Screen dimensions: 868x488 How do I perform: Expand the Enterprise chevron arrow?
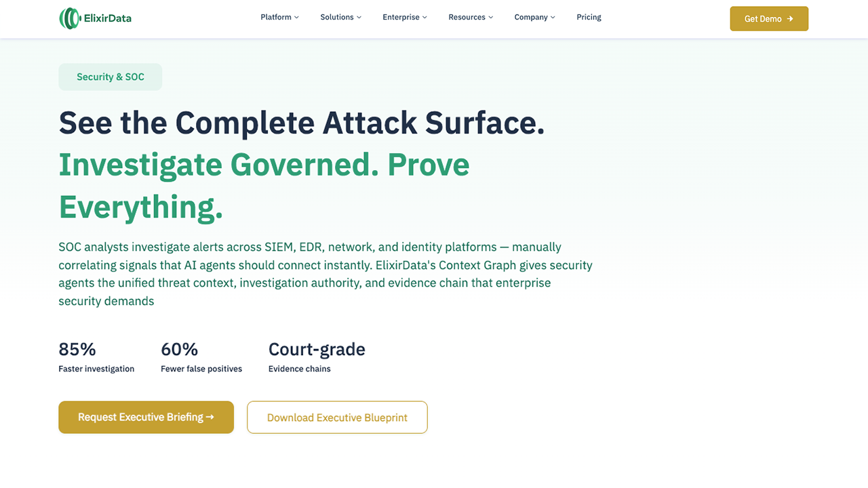pyautogui.click(x=425, y=18)
